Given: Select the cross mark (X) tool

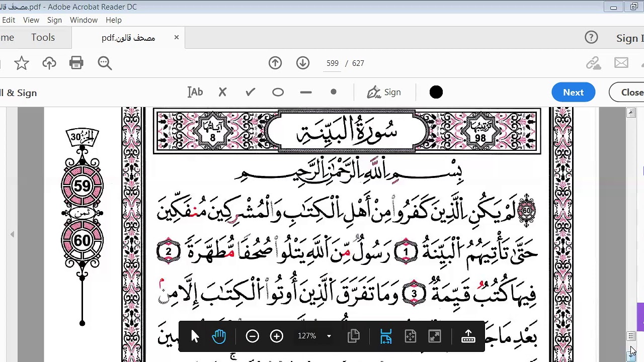Looking at the screenshot, I should point(222,92).
